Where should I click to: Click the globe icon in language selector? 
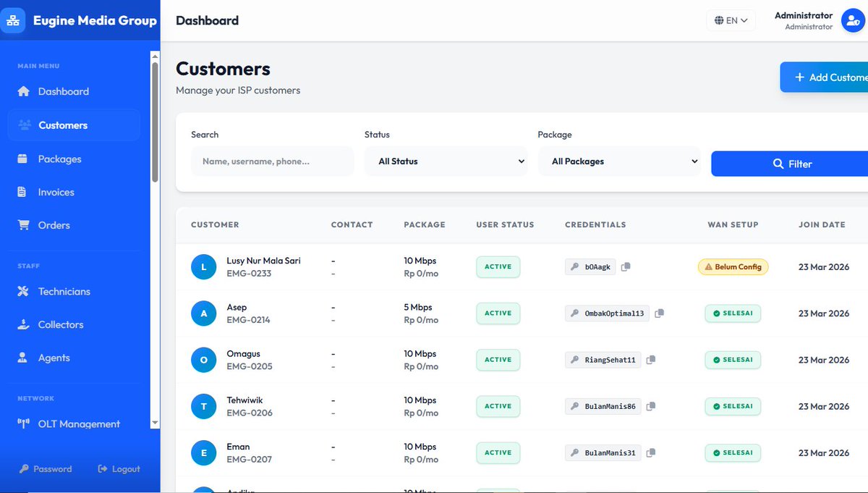pos(719,20)
